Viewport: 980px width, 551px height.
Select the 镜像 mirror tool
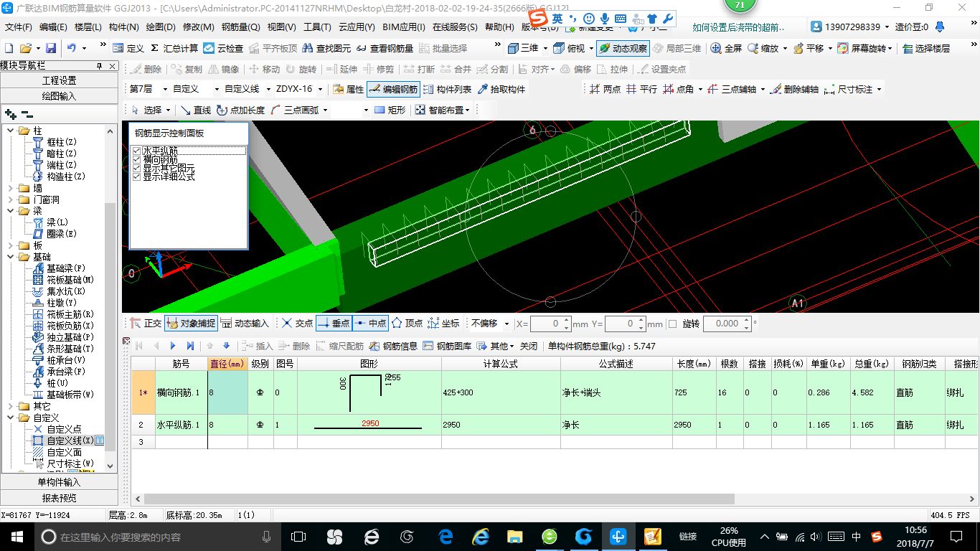coord(223,70)
